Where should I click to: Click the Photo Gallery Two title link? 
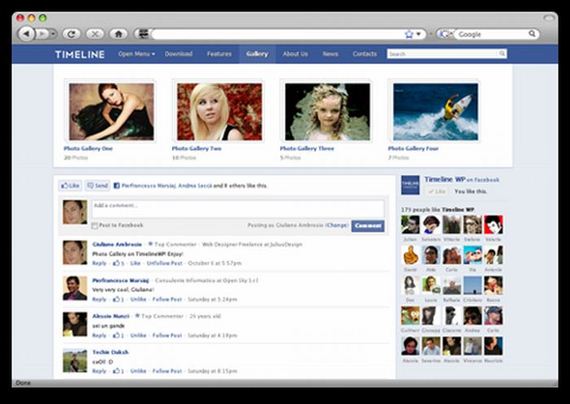pyautogui.click(x=196, y=148)
